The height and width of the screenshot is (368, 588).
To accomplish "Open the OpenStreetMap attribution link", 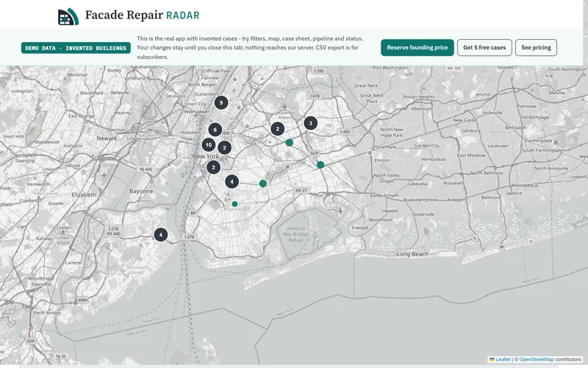I will [x=537, y=359].
